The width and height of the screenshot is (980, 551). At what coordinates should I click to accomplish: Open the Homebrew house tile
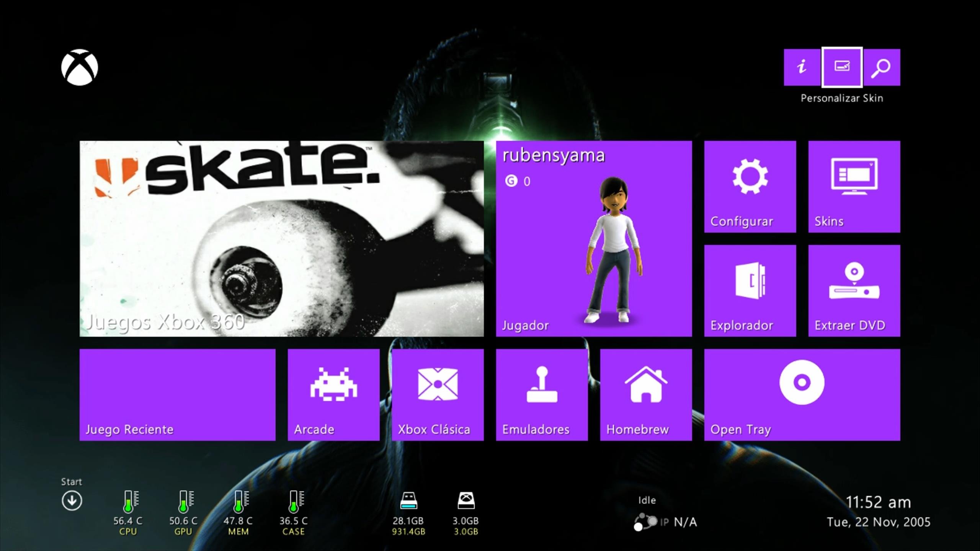click(x=646, y=395)
